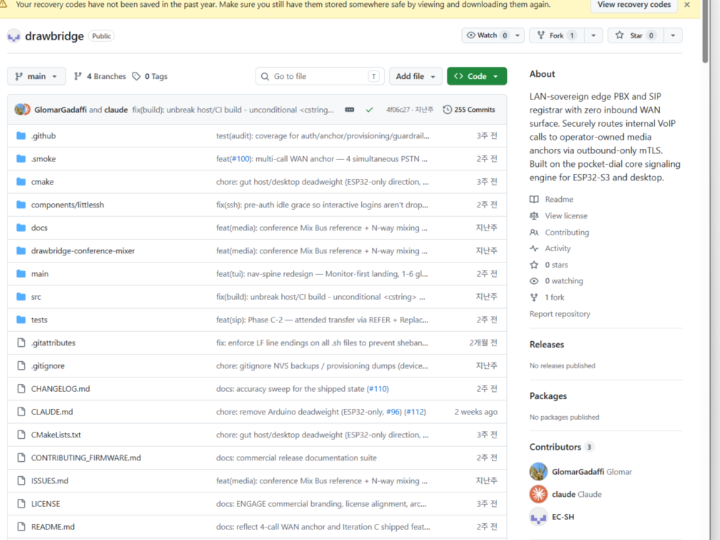This screenshot has height=540, width=720.
Task: Click the Contributing people icon
Action: 534,232
